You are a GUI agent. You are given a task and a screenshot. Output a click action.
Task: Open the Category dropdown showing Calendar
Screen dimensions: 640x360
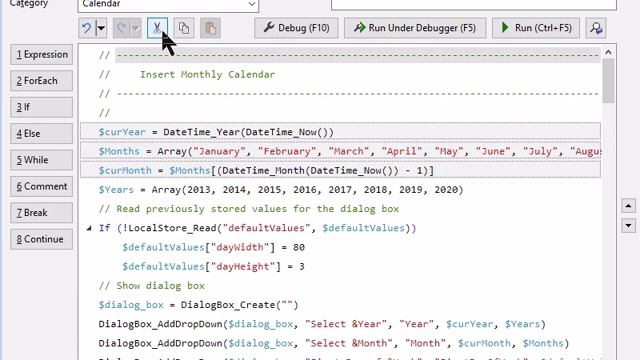click(x=168, y=4)
